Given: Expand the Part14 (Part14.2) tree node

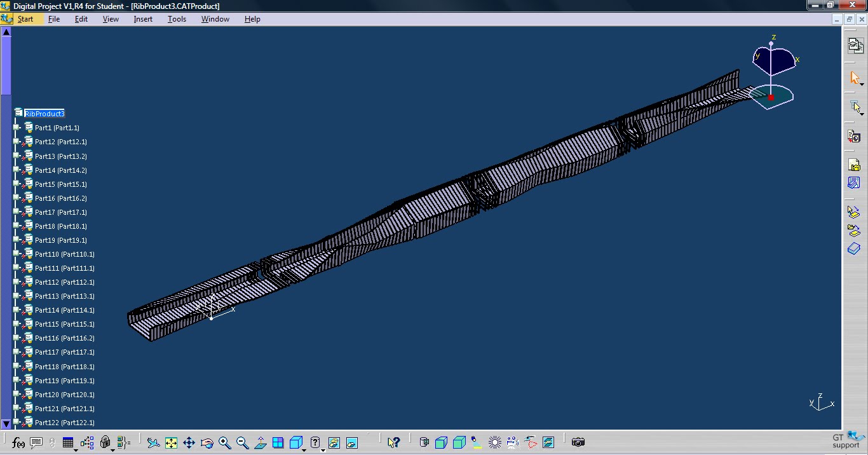Looking at the screenshot, I should [x=17, y=170].
